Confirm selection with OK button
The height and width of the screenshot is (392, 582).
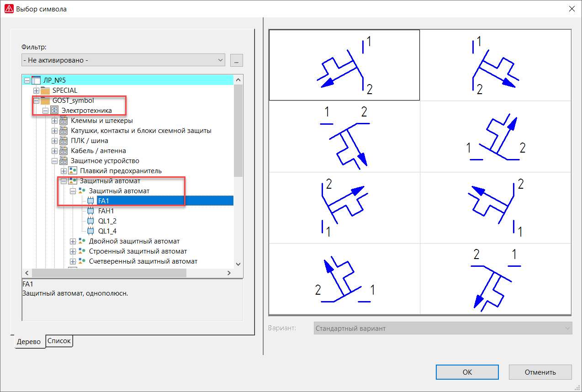(x=467, y=372)
